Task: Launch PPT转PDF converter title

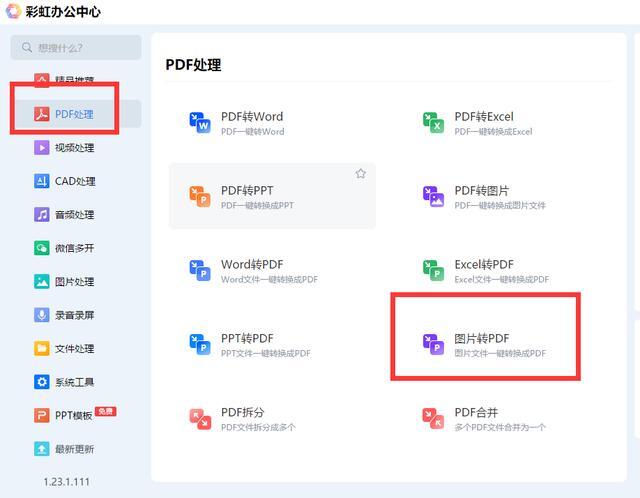Action: coord(247,338)
